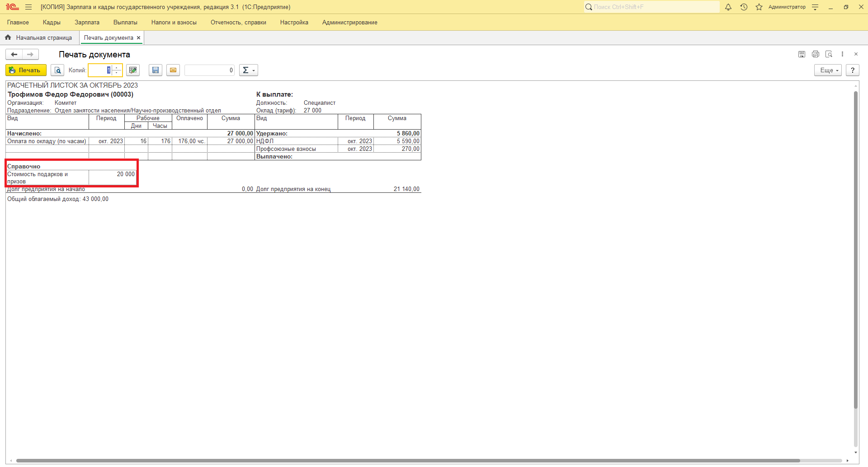Image resolution: width=868 pixels, height=467 pixels.
Task: Decrease the number of copies
Action: point(117,73)
